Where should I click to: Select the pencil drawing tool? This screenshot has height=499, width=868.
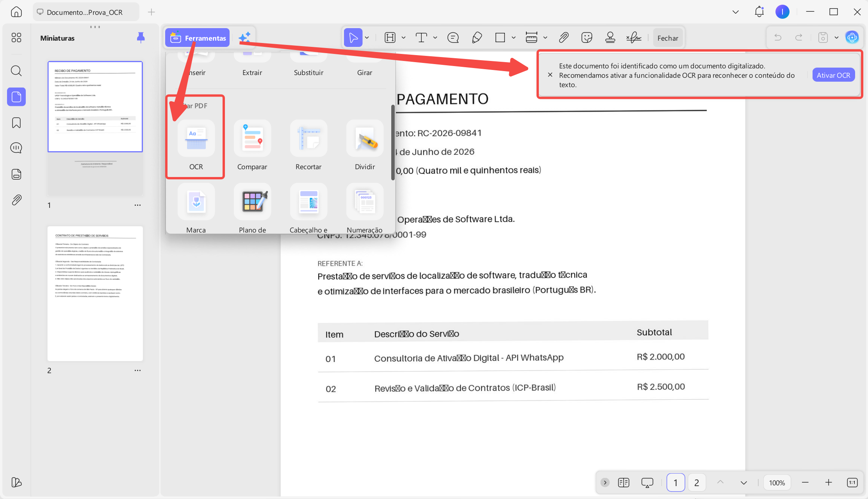pyautogui.click(x=477, y=38)
